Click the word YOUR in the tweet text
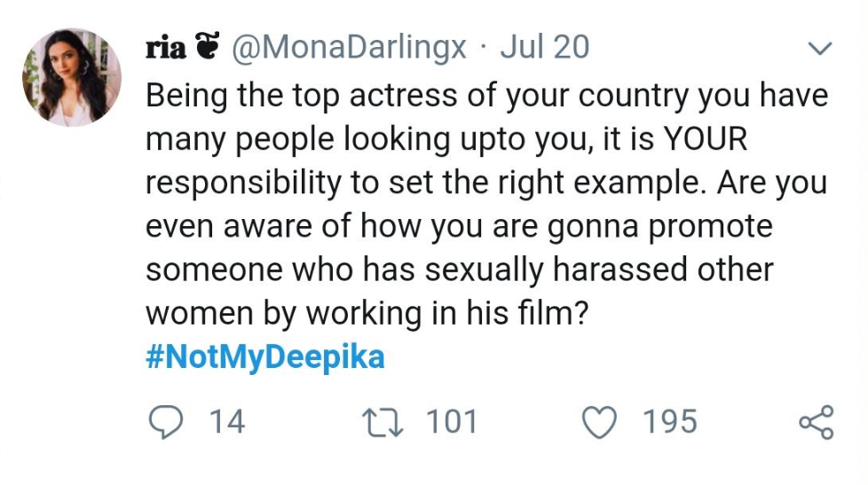 706,139
